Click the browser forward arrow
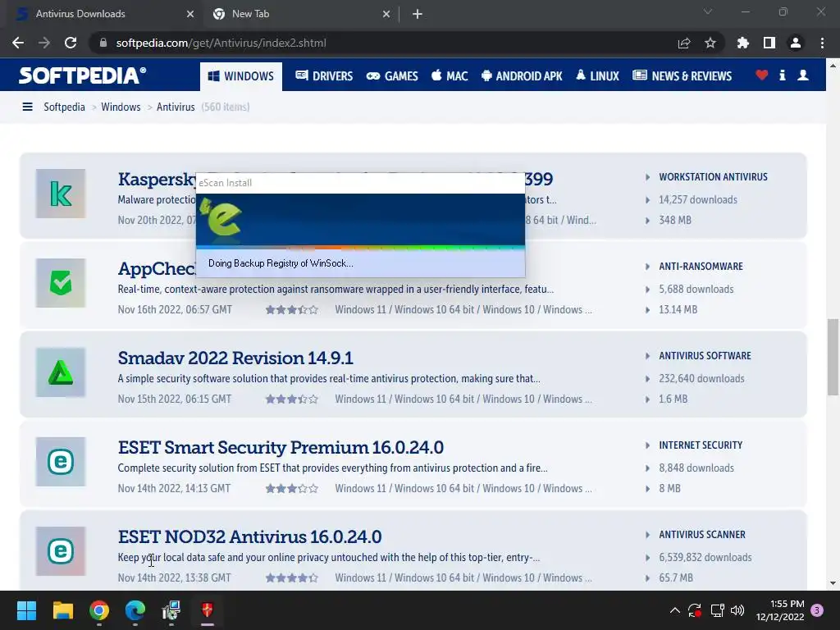Screen dimensions: 840x630 click(44, 43)
